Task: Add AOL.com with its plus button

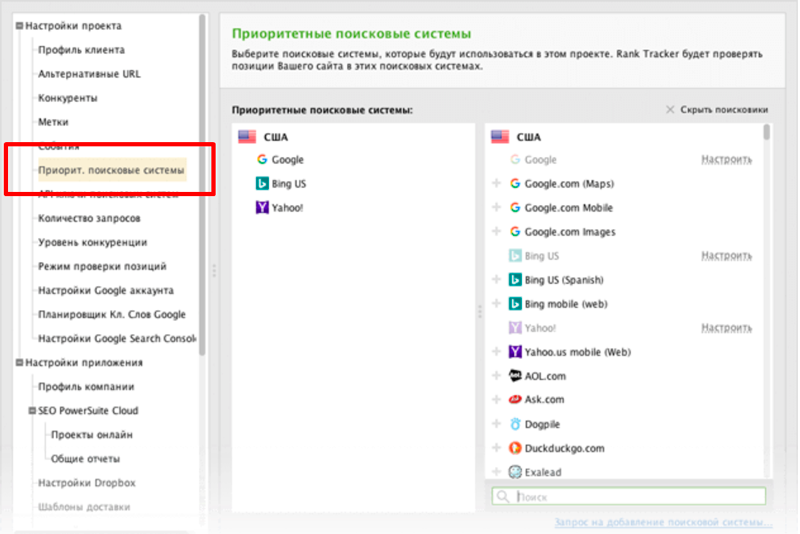Action: click(496, 375)
